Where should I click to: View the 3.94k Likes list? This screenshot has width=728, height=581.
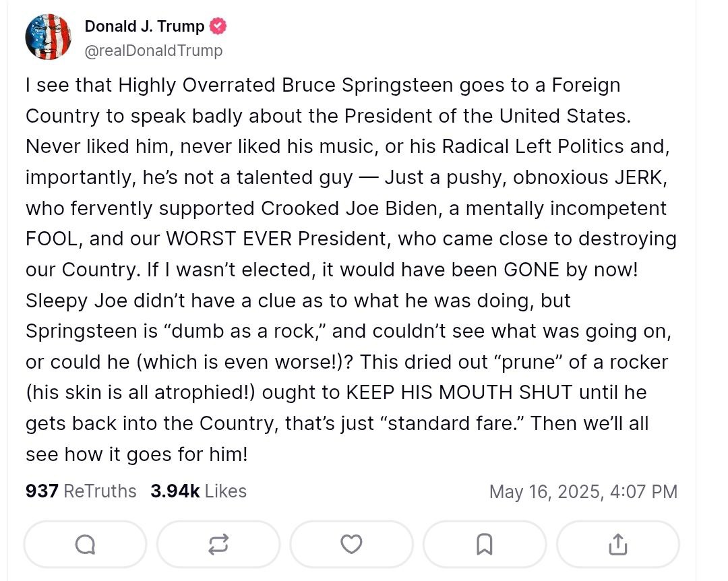pyautogui.click(x=198, y=491)
